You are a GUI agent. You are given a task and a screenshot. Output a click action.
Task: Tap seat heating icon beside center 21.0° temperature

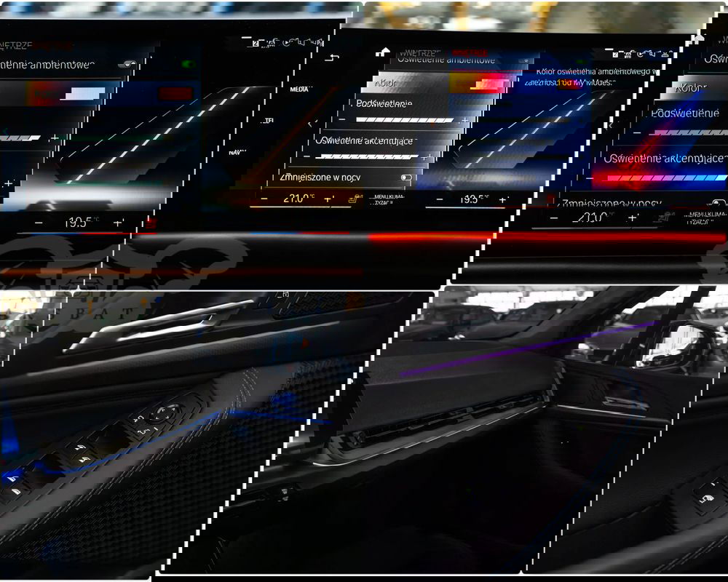click(353, 199)
